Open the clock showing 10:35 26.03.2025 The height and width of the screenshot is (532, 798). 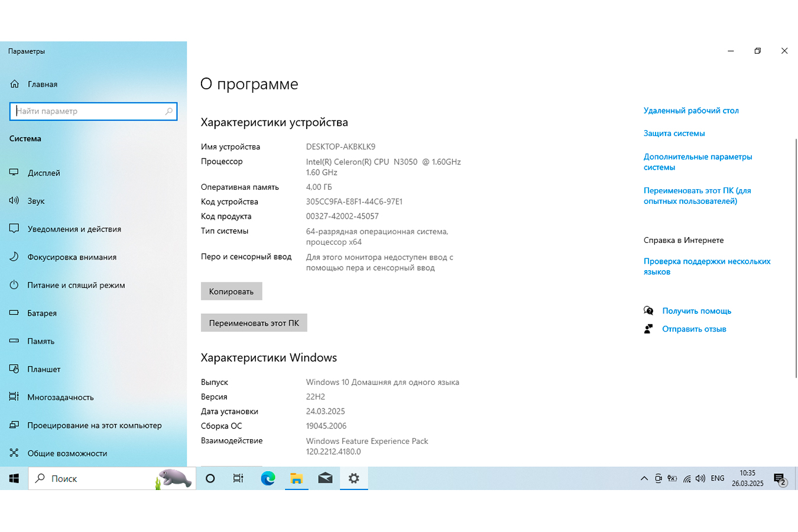[x=747, y=478]
